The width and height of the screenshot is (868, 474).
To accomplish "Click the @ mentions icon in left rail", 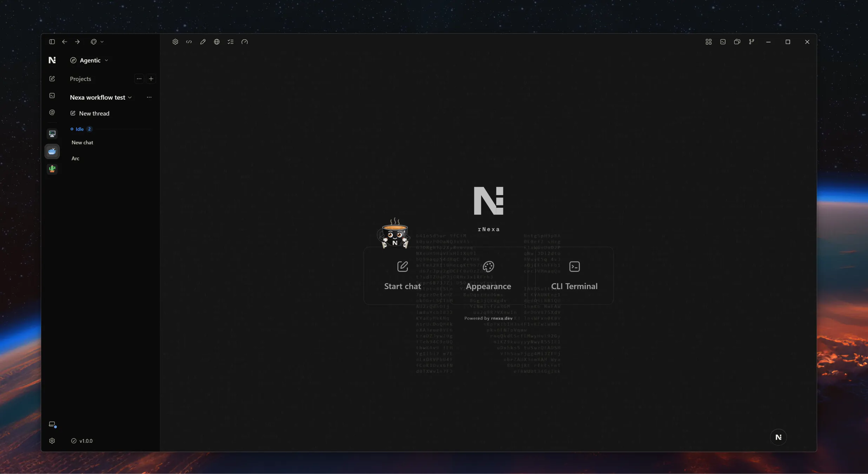I will pyautogui.click(x=52, y=112).
